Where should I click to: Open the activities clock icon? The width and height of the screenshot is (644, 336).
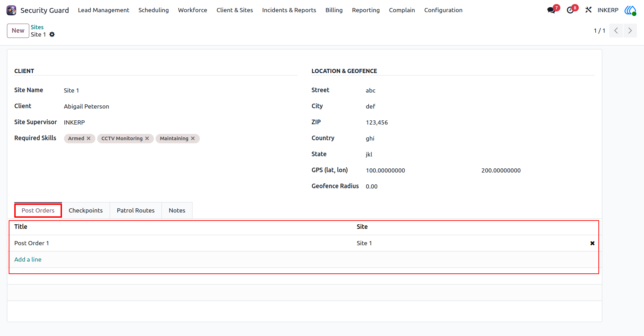[570, 10]
